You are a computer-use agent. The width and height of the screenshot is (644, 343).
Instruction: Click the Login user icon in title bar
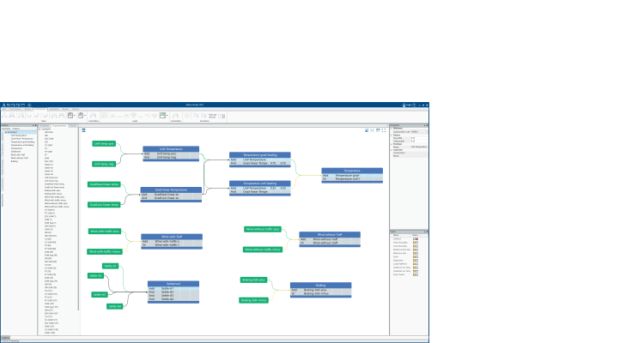point(404,105)
